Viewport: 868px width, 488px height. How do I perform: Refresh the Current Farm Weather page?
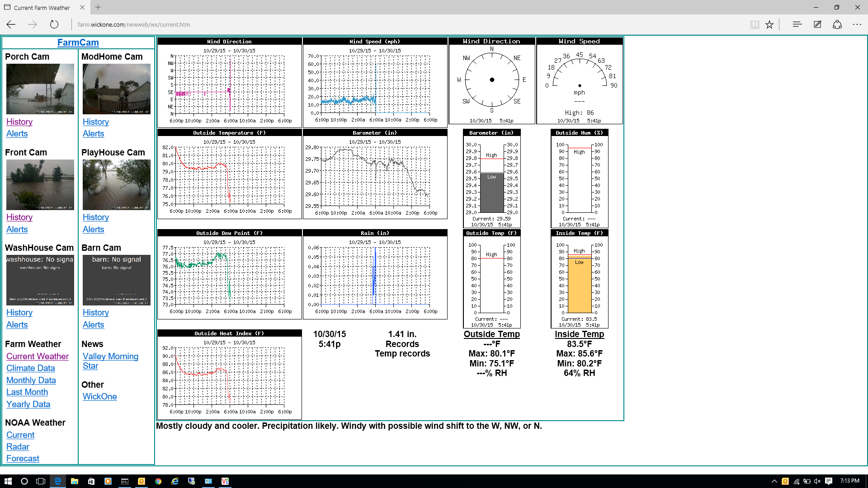pyautogui.click(x=54, y=24)
